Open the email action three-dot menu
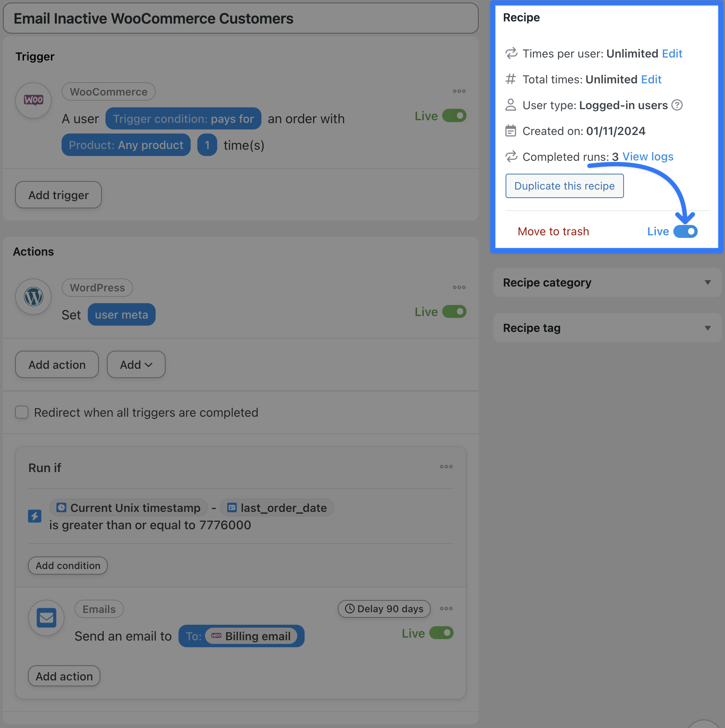 446,609
